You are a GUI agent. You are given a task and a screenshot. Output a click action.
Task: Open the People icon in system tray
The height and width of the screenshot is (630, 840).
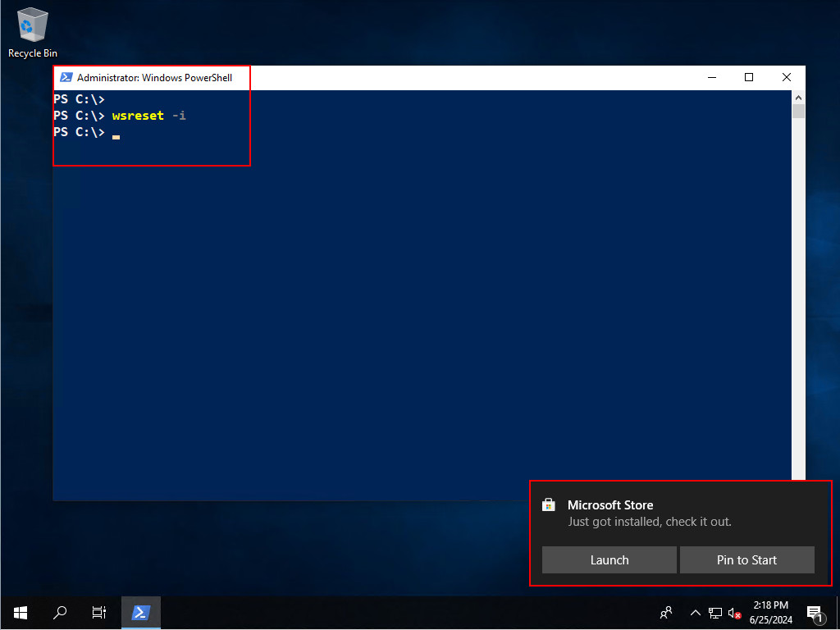coord(666,613)
